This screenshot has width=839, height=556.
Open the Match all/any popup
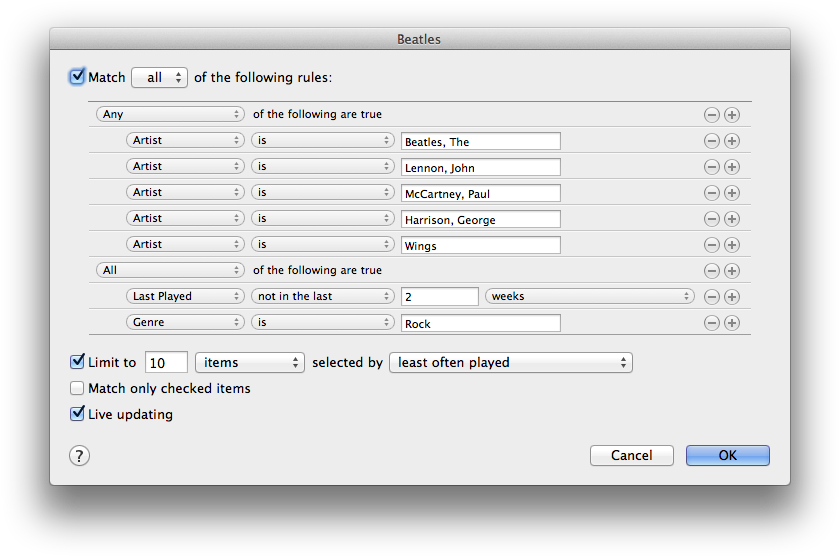[x=159, y=78]
